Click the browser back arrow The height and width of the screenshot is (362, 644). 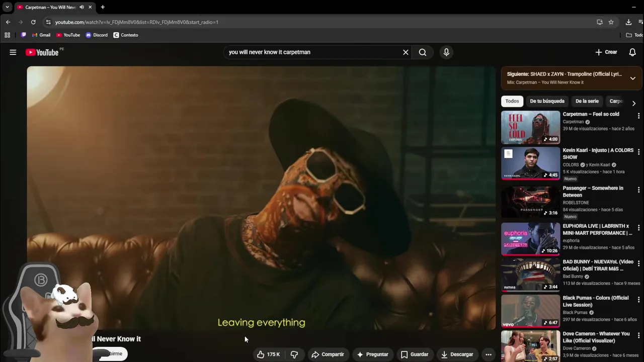[8, 22]
